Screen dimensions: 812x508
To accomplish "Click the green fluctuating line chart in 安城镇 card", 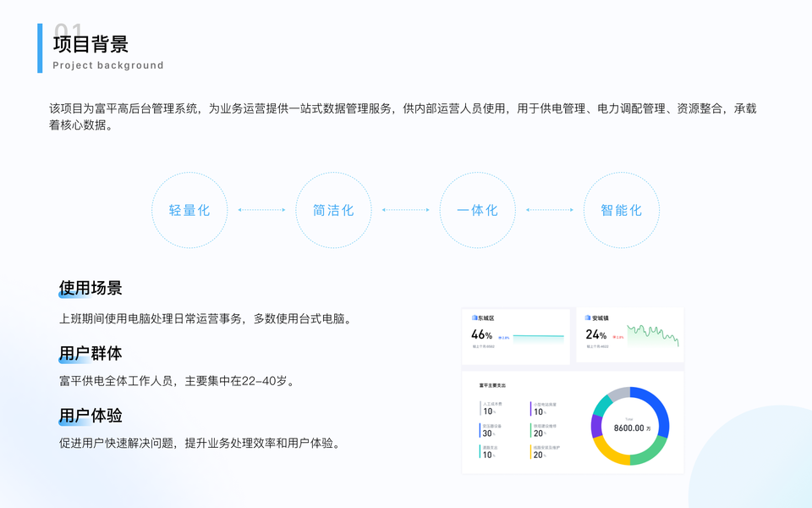I will coord(652,336).
